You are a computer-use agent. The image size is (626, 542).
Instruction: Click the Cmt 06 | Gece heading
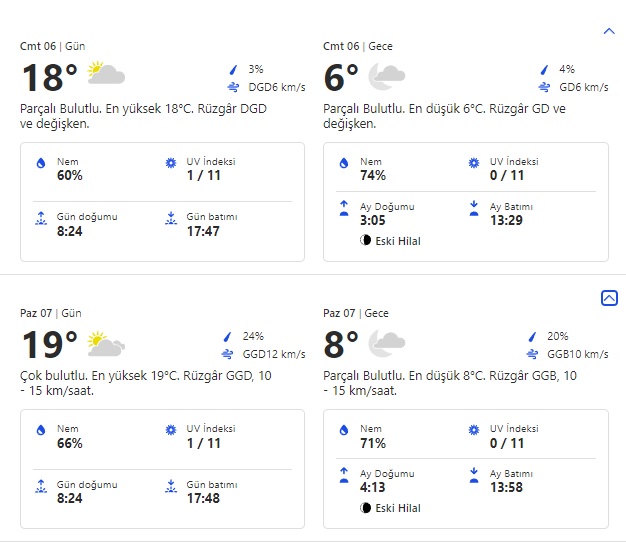pos(356,46)
